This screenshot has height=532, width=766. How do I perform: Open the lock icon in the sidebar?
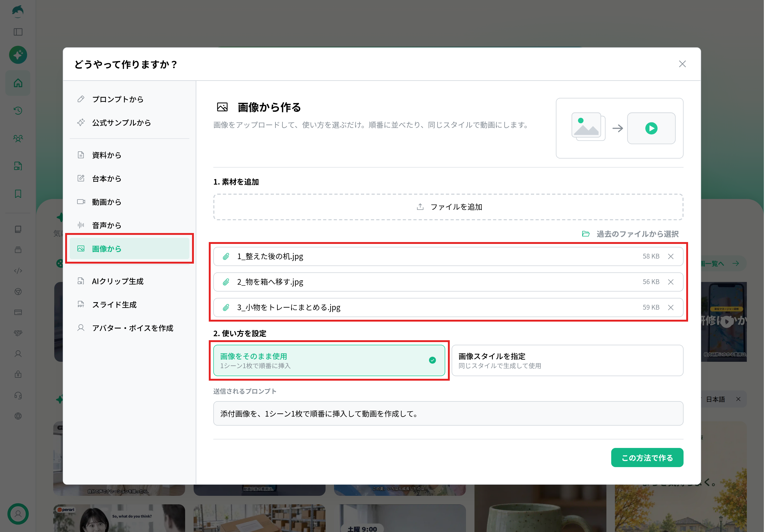[18, 374]
